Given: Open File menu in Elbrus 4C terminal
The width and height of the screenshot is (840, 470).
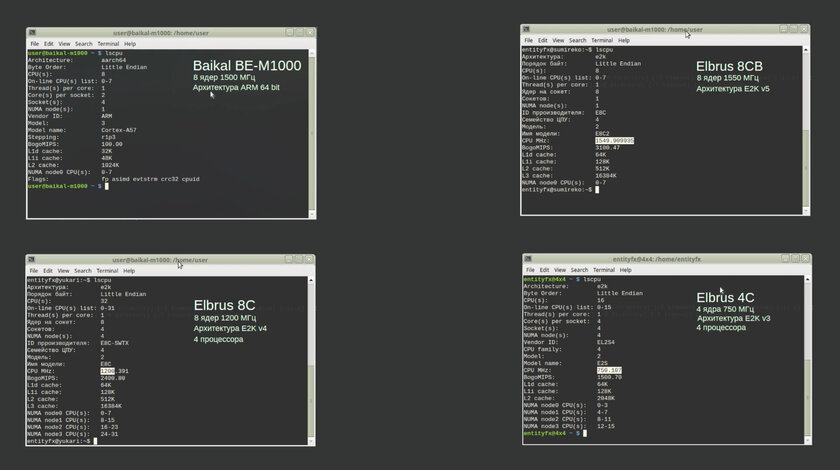Looking at the screenshot, I should point(530,270).
